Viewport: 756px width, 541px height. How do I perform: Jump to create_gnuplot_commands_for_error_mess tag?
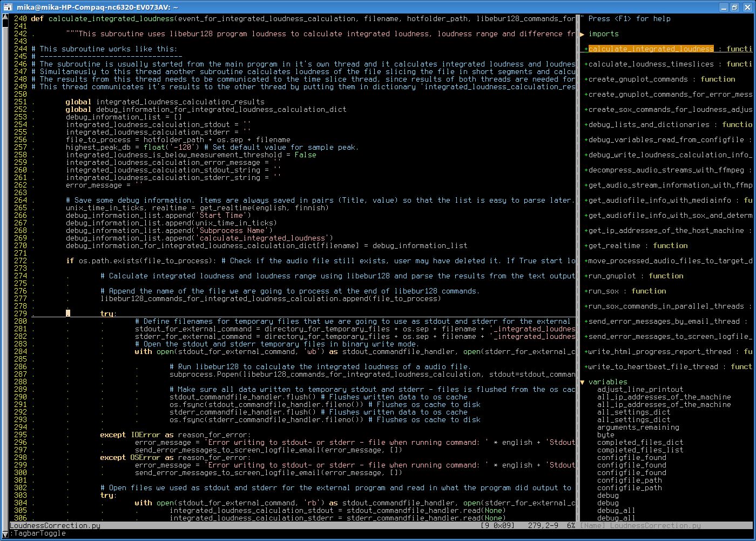click(670, 95)
